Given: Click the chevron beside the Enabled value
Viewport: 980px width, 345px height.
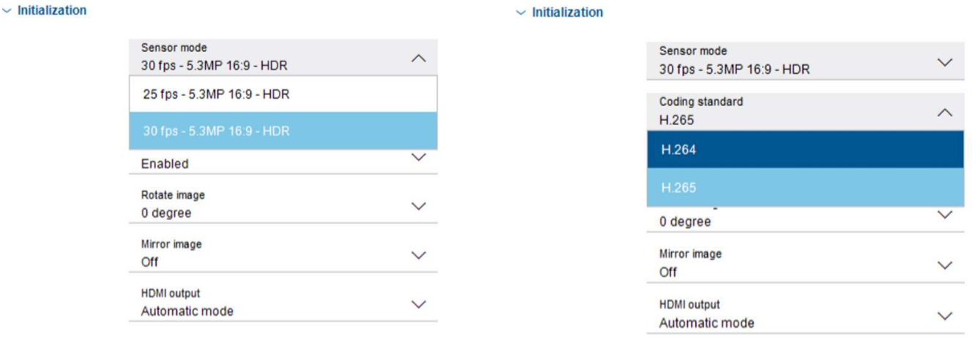Looking at the screenshot, I should tap(419, 157).
